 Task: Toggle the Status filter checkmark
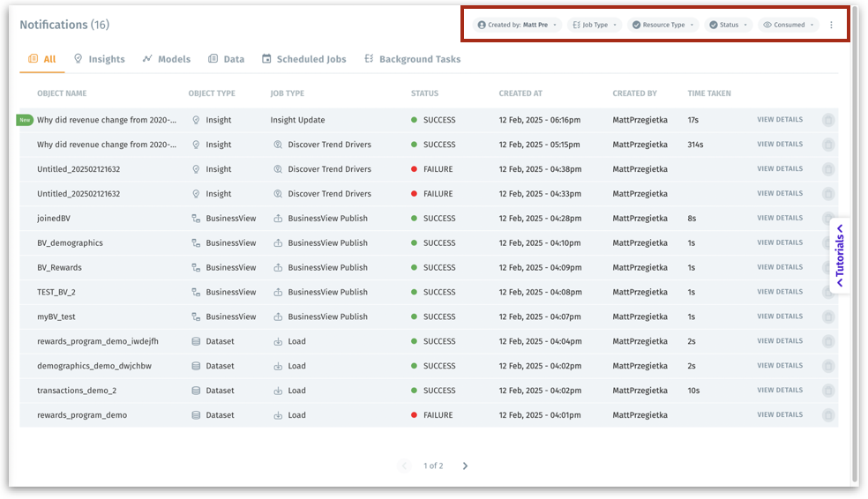coord(713,26)
